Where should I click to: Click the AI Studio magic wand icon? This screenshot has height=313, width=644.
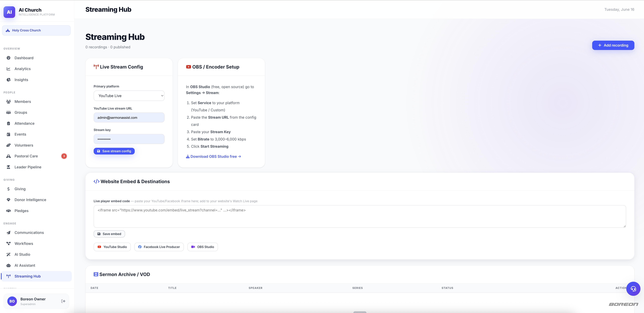pyautogui.click(x=8, y=254)
